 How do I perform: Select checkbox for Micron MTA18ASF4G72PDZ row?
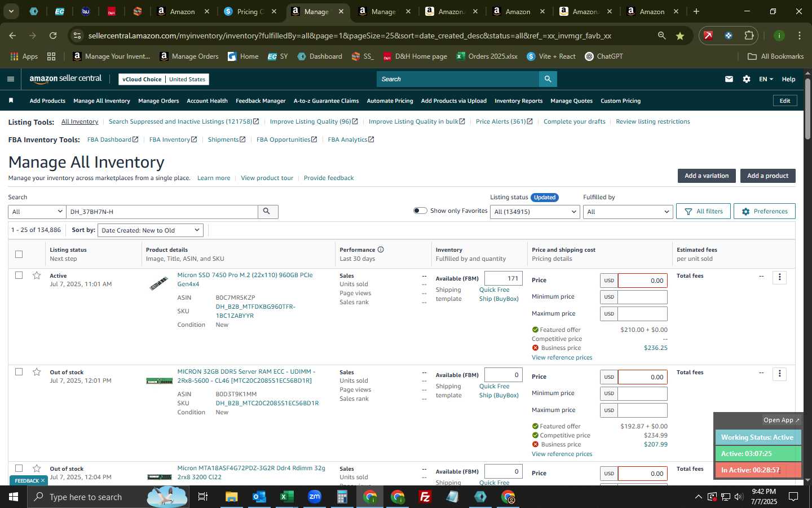click(19, 468)
